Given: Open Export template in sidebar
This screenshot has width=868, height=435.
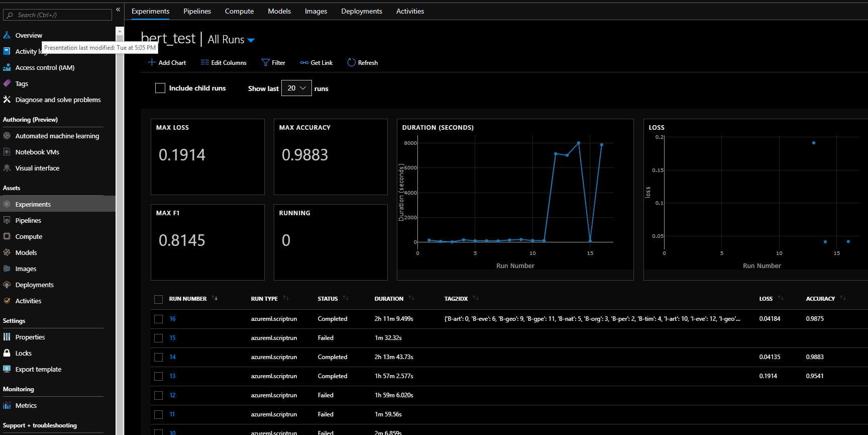Looking at the screenshot, I should (x=38, y=369).
